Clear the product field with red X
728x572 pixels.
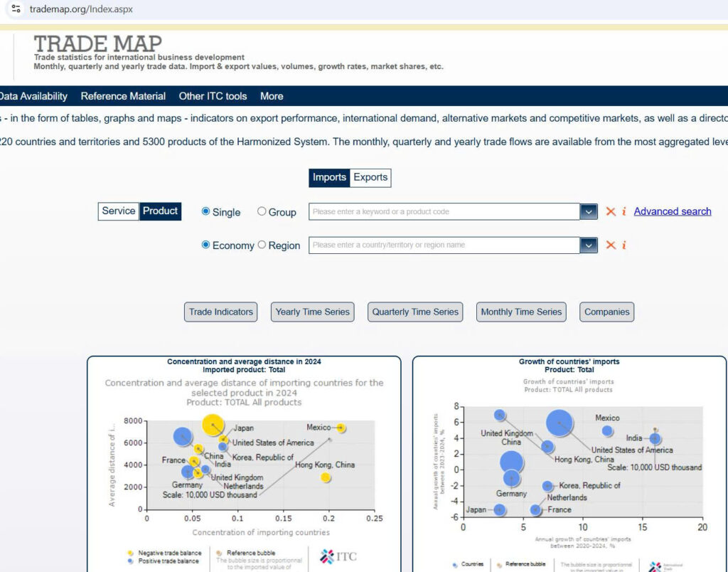[x=610, y=211]
